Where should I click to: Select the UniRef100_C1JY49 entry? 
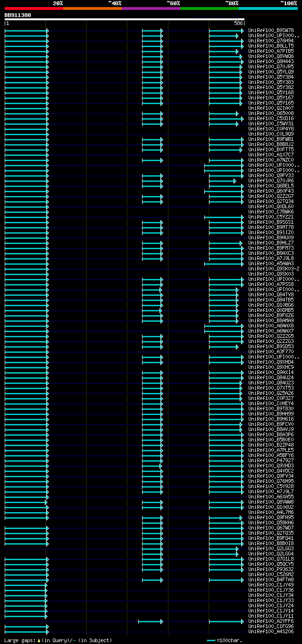click(x=271, y=585)
